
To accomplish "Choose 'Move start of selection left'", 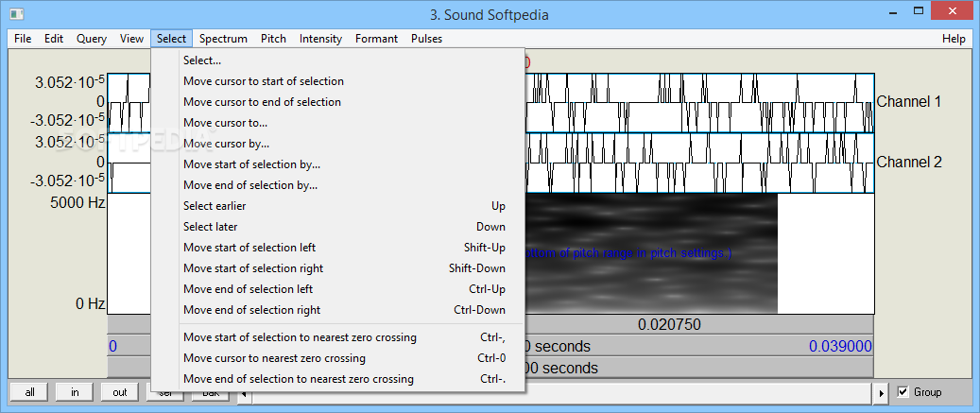I will [x=337, y=248].
